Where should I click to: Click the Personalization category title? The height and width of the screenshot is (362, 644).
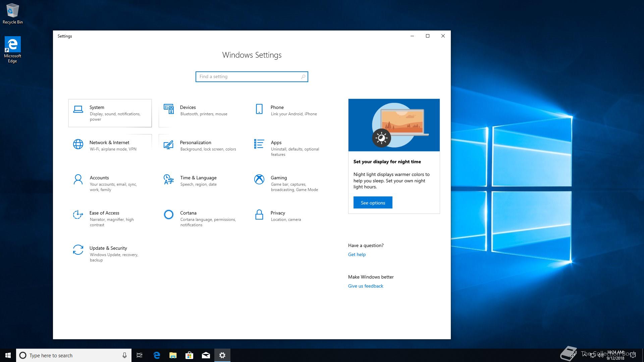[196, 142]
